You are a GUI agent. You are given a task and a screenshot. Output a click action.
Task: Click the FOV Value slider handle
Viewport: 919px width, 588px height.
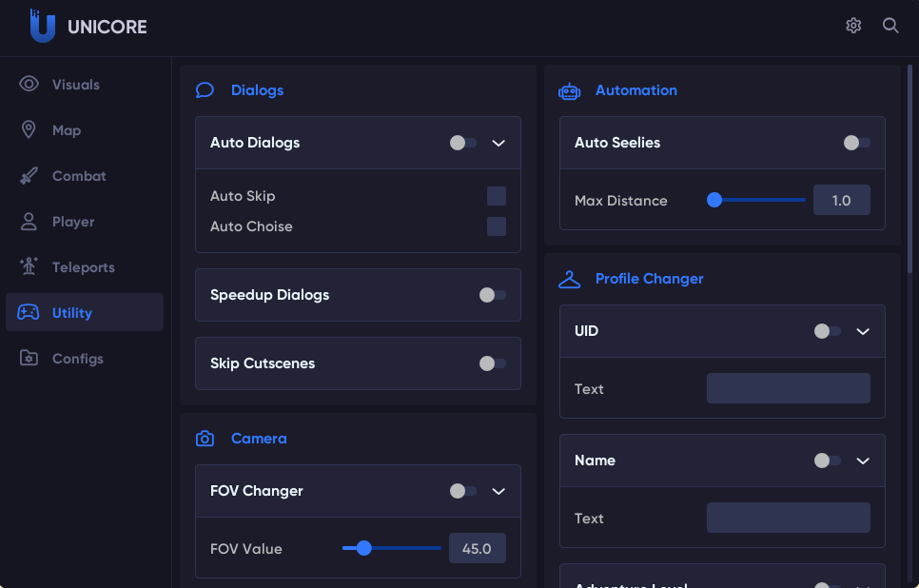point(363,548)
